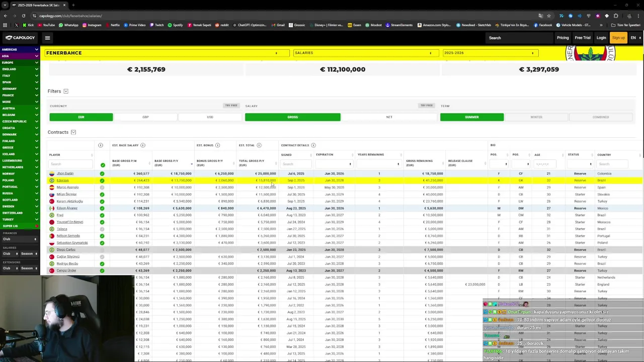This screenshot has height=362, width=644.
Task: Open the Netflix bookmark
Action: 113,25
